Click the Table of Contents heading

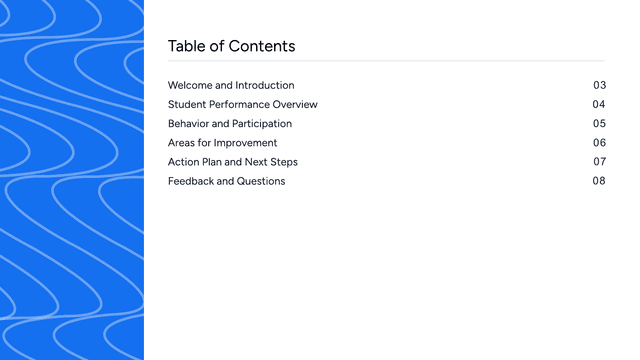coord(231,46)
